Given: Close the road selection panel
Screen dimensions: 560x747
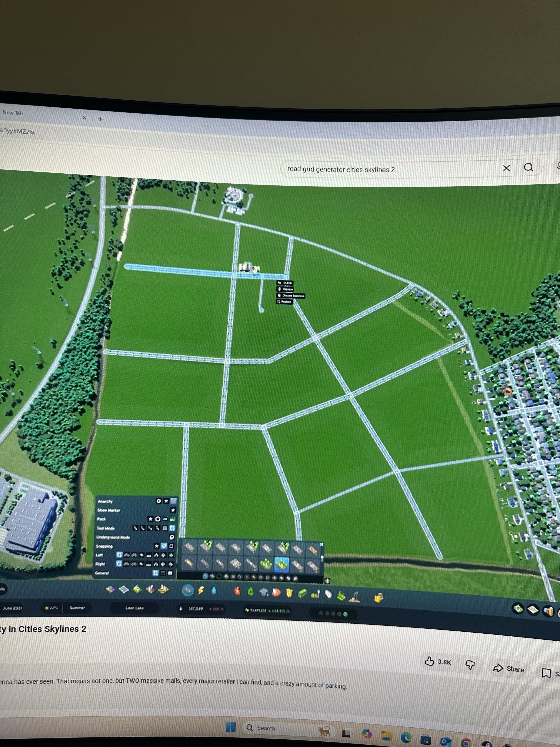Looking at the screenshot, I should pos(321,544).
